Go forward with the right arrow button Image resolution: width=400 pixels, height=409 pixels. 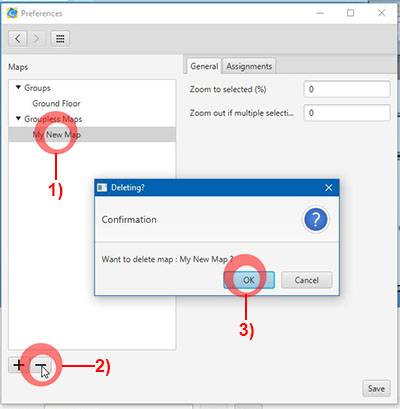tap(36, 39)
